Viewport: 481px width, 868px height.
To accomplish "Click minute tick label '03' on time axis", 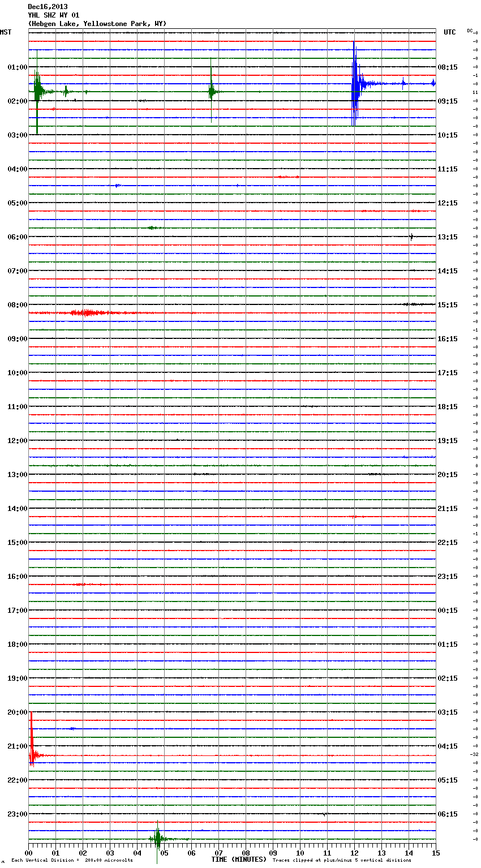I will click(110, 853).
